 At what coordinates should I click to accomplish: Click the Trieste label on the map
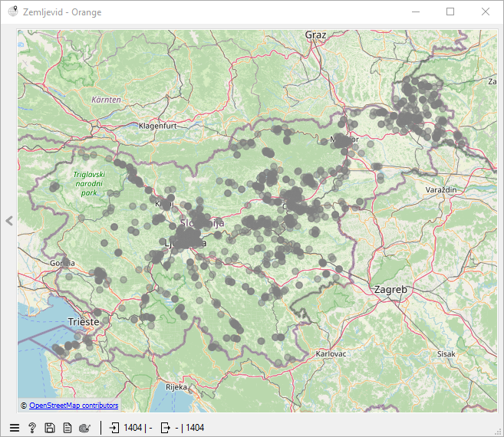pyautogui.click(x=84, y=322)
